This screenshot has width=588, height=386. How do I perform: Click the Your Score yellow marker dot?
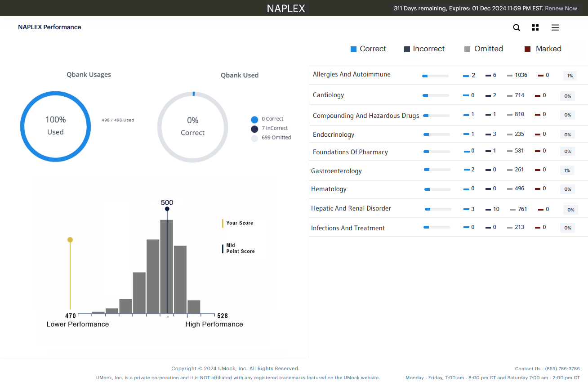70,240
